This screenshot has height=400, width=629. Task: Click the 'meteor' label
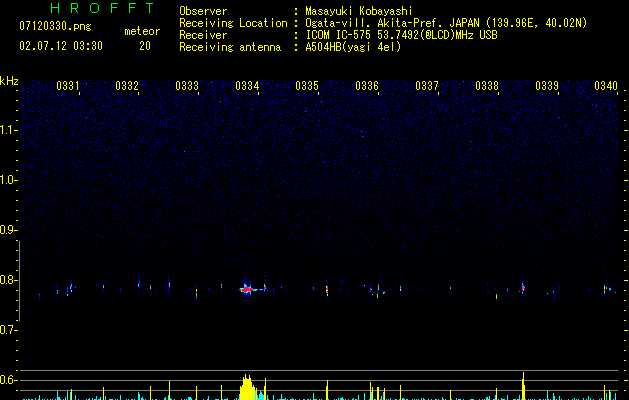coord(142,31)
